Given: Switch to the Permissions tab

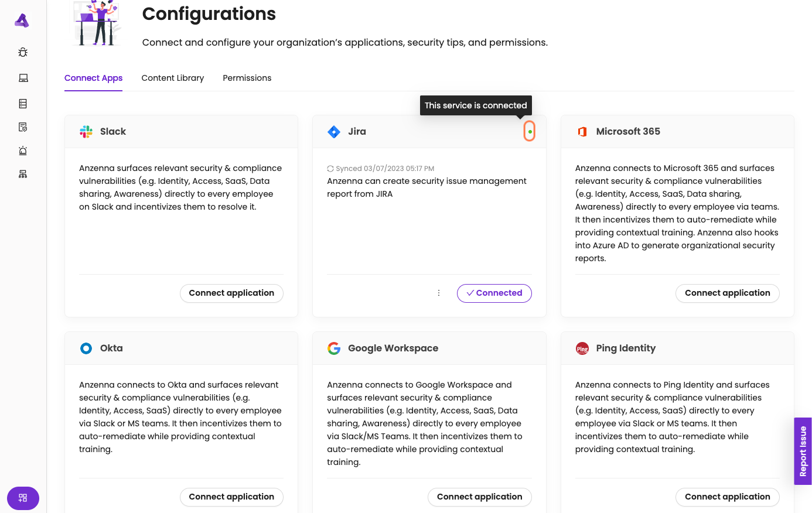Looking at the screenshot, I should coord(247,78).
